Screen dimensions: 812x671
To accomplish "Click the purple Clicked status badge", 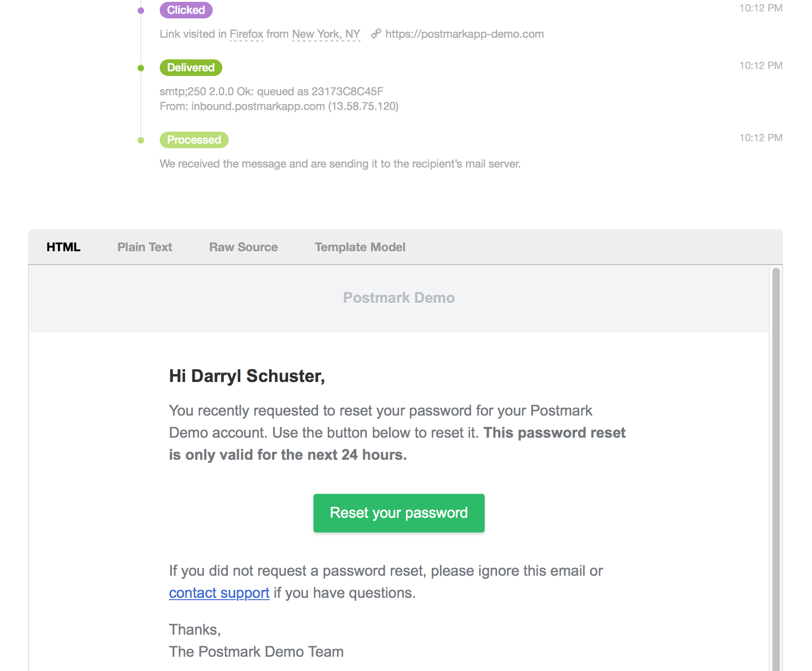I will (x=186, y=10).
